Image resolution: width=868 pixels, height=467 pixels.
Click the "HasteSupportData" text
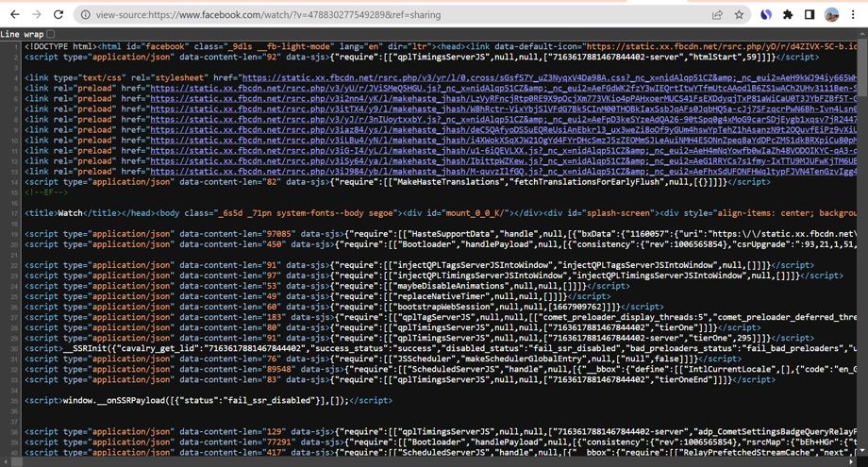(452, 234)
